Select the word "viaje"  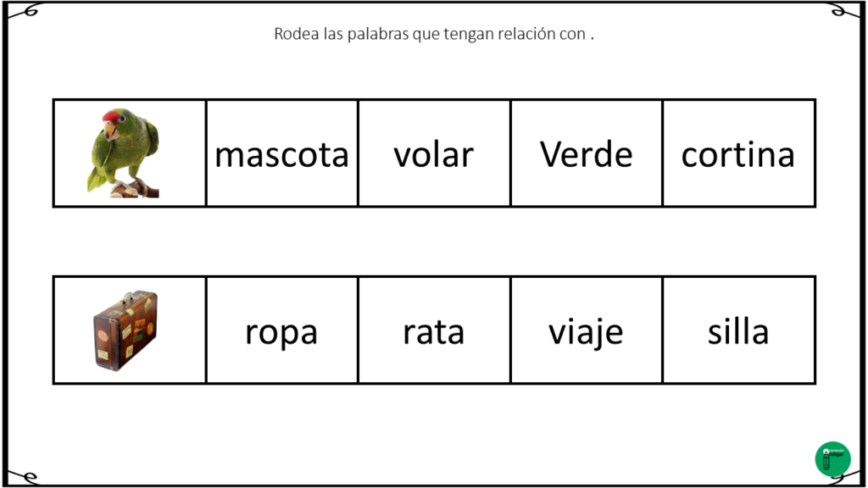pyautogui.click(x=586, y=331)
